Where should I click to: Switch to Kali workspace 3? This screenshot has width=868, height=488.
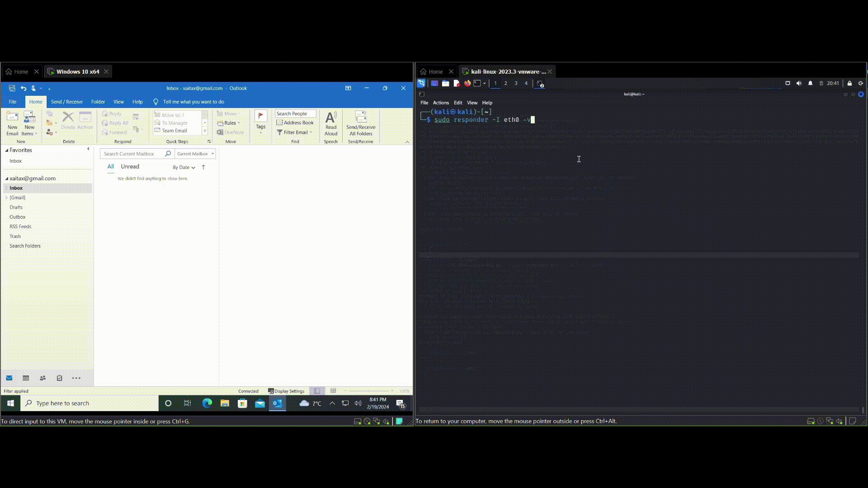(x=516, y=83)
